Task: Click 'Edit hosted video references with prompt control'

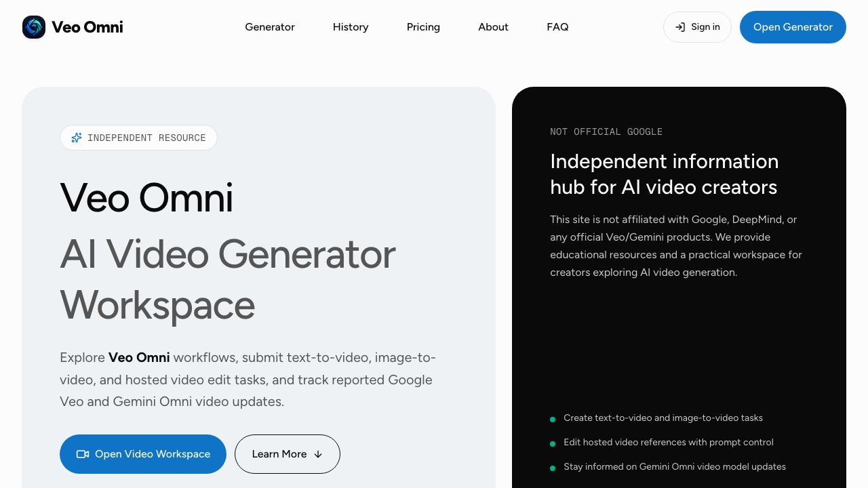Action: point(669,443)
